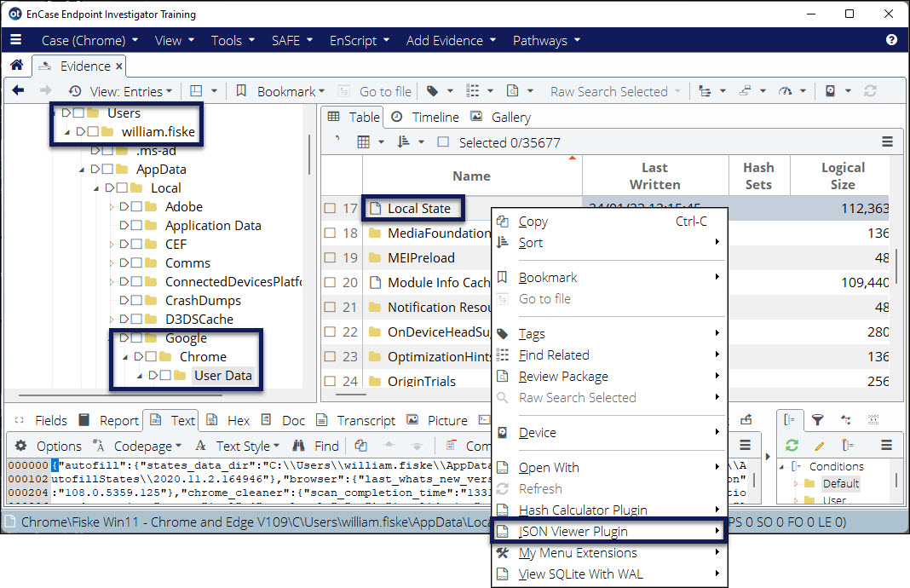The width and height of the screenshot is (910, 588).
Task: Click the Find Related toolbar icon
Action: pyautogui.click(x=473, y=91)
